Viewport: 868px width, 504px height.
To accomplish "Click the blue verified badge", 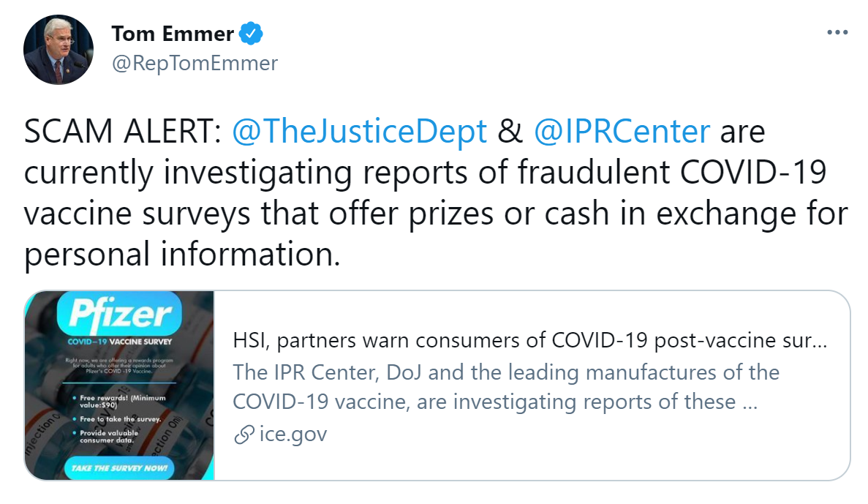I will (252, 34).
